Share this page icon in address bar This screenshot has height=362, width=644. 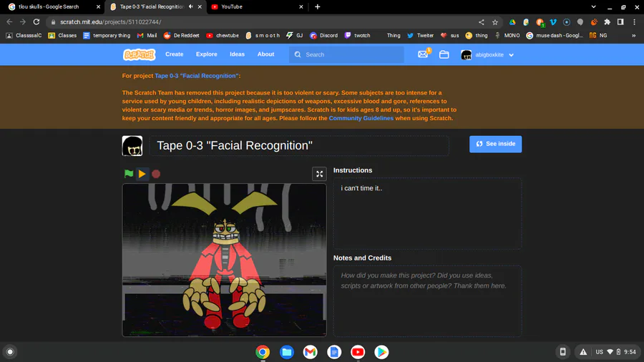point(482,22)
